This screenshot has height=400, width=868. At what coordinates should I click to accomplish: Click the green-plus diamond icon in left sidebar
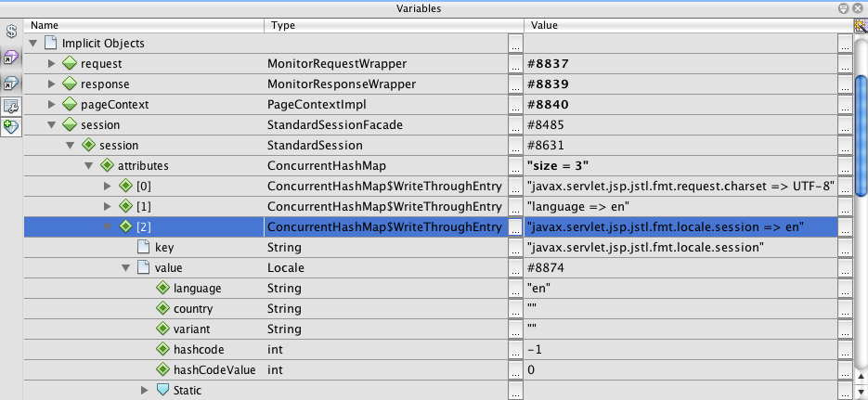tap(12, 126)
